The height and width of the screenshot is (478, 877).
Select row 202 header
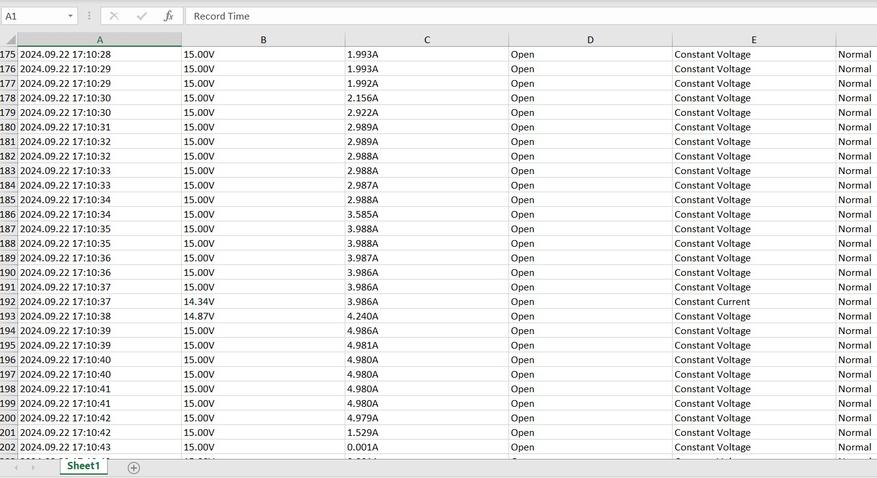(8, 447)
